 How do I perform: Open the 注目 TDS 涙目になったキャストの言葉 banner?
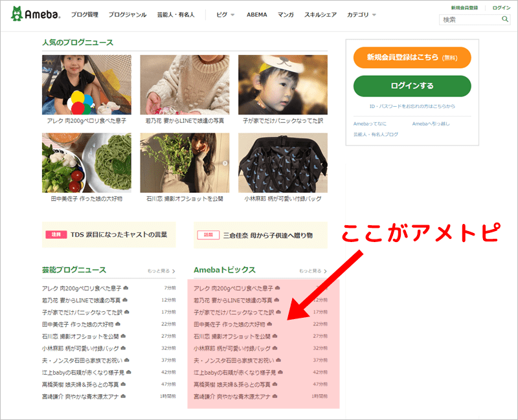pyautogui.click(x=109, y=235)
